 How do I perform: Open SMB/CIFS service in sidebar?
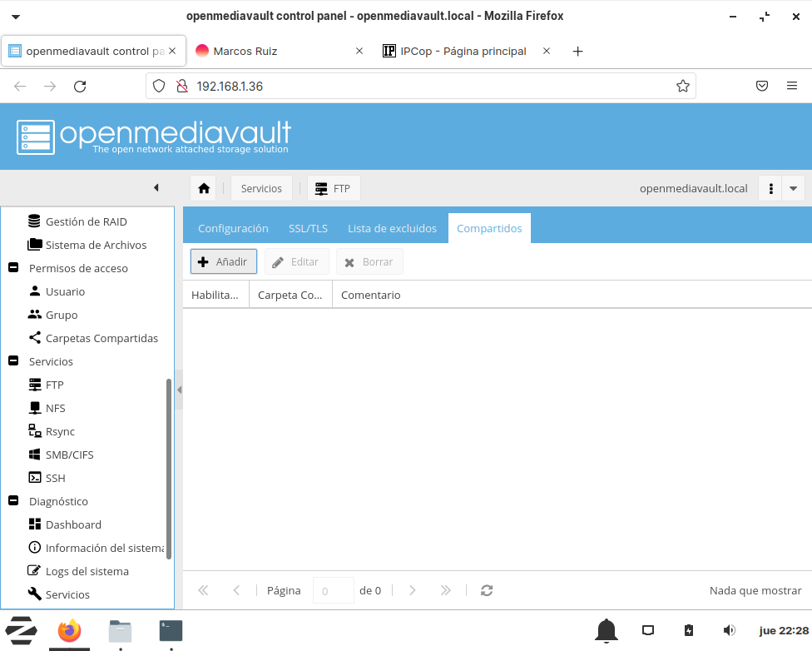[69, 455]
